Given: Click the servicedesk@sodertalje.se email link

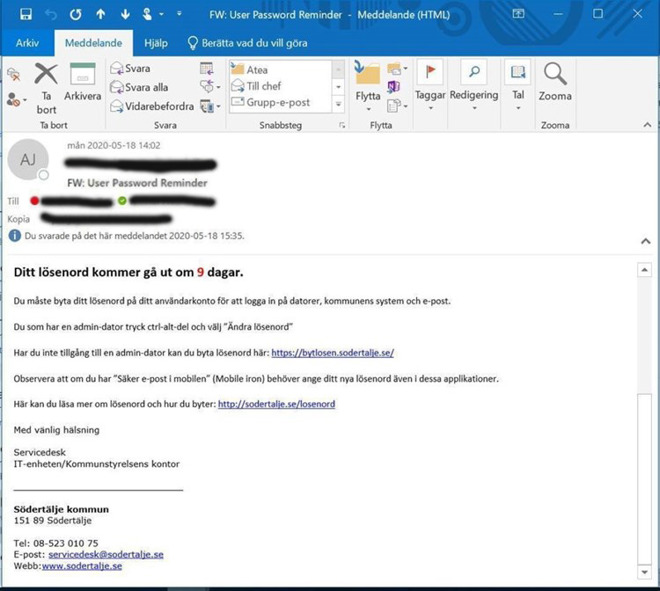Looking at the screenshot, I should [x=106, y=554].
